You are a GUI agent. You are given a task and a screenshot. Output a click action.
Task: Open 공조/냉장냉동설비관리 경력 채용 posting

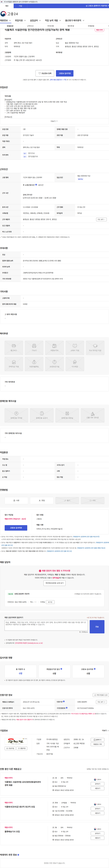coord(23,783)
